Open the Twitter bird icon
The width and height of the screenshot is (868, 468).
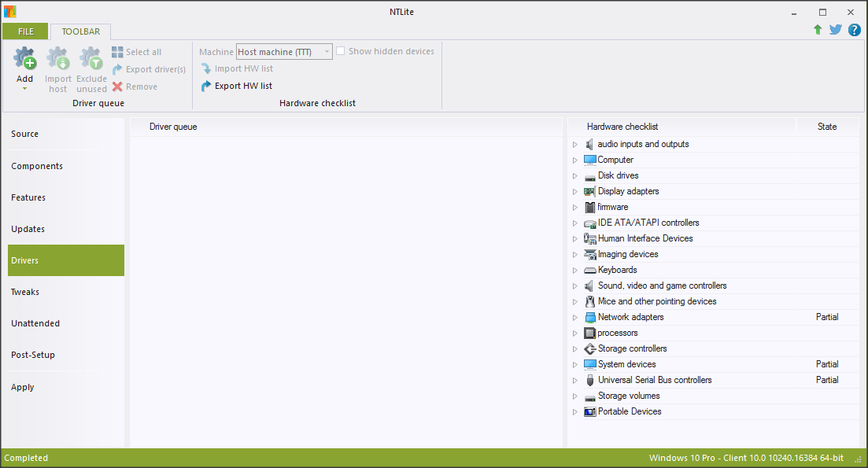pos(836,30)
